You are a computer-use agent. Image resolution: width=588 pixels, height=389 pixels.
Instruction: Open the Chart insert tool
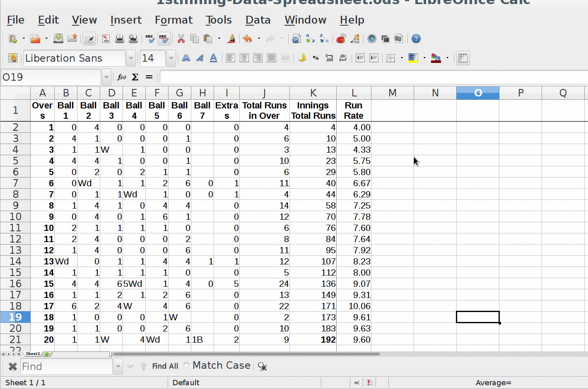341,39
